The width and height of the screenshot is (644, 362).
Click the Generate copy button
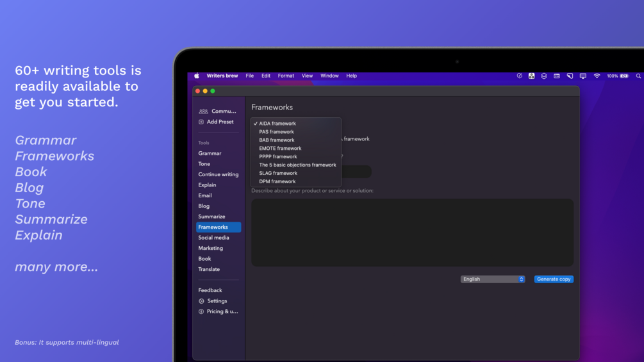coord(554,279)
